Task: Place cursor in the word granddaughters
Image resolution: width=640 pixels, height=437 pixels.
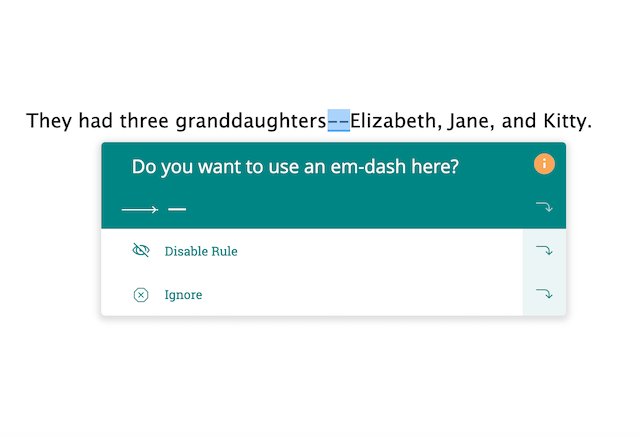Action: tap(251, 121)
